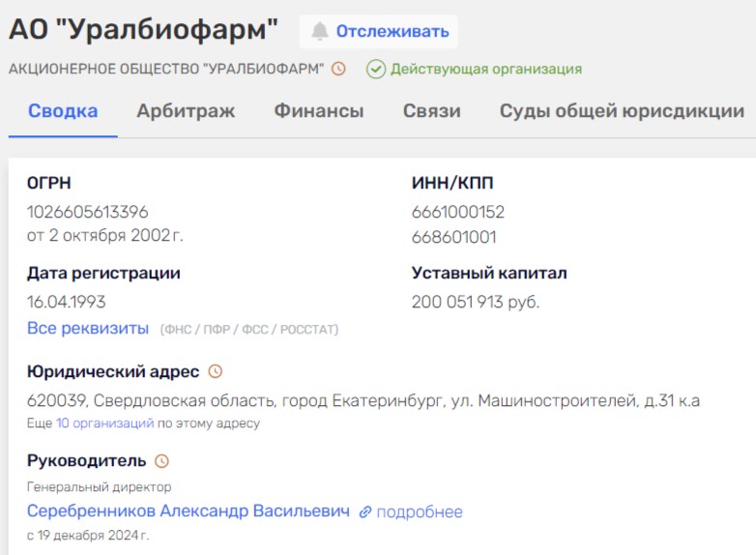Click the КПП value 668601001
The image size is (756, 555).
pyautogui.click(x=454, y=236)
